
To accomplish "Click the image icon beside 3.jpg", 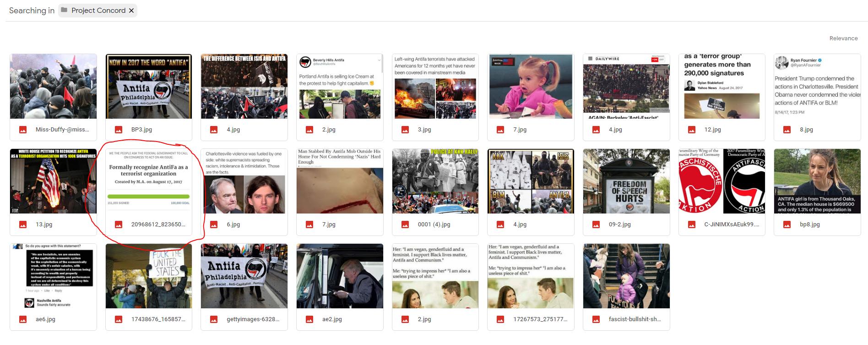I will click(405, 130).
